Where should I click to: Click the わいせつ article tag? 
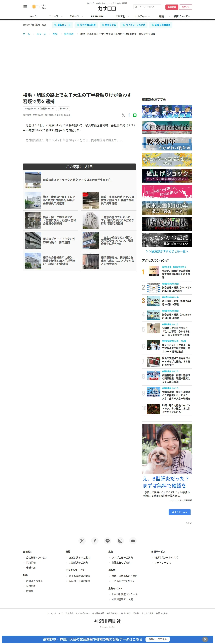64,109
